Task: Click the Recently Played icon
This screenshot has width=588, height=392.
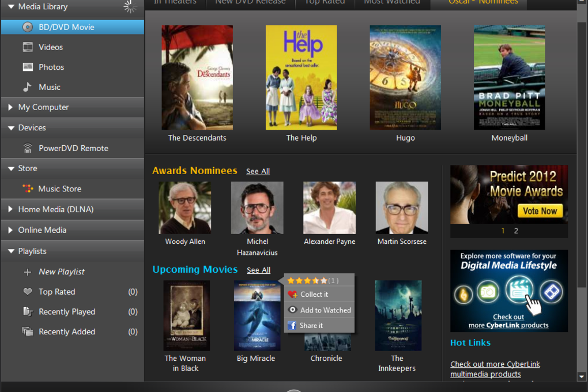Action: click(28, 311)
